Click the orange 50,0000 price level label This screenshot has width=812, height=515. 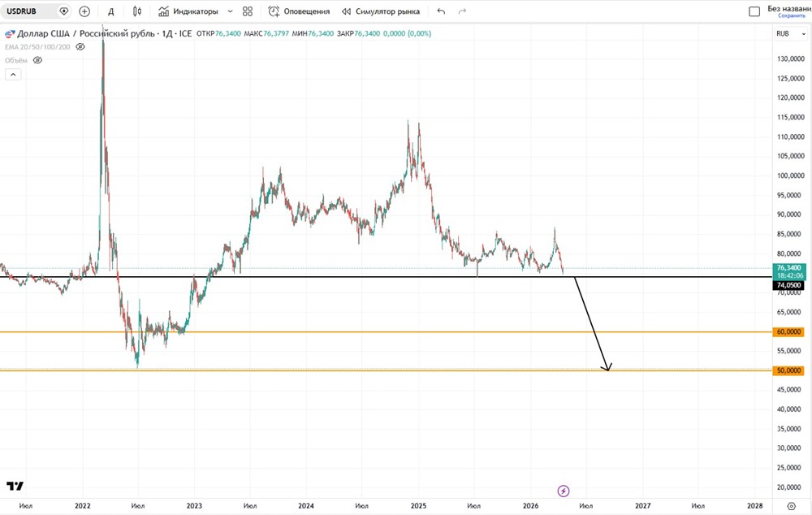tap(788, 370)
